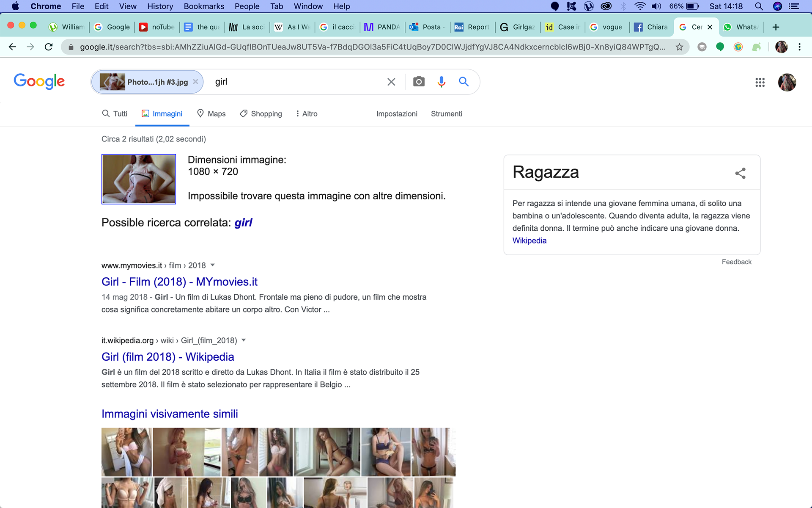Click the search by image camera icon

pyautogui.click(x=419, y=82)
